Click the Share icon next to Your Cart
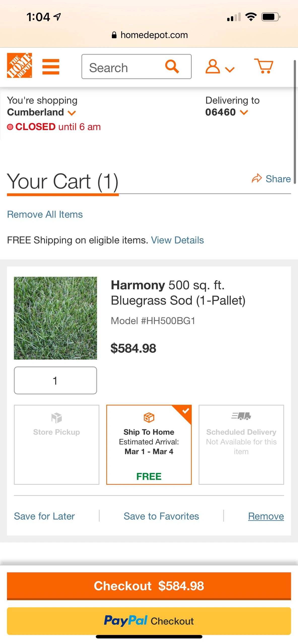The image size is (298, 644). [257, 179]
